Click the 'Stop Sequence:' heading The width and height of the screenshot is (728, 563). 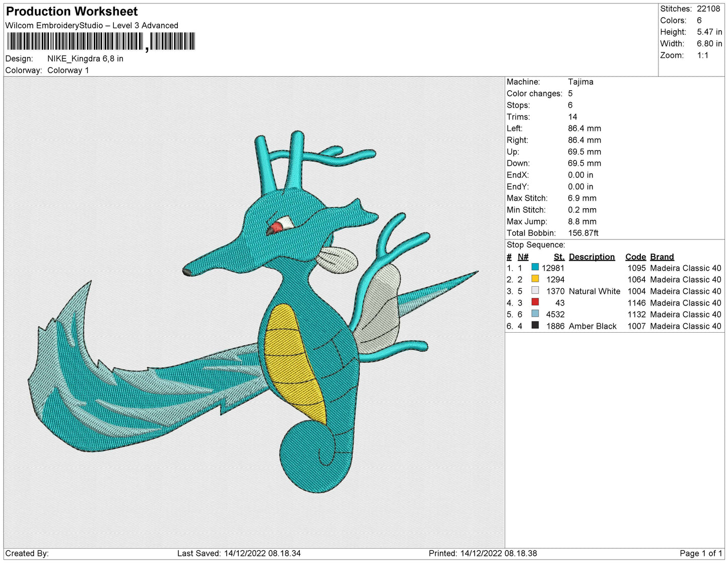[x=536, y=245]
